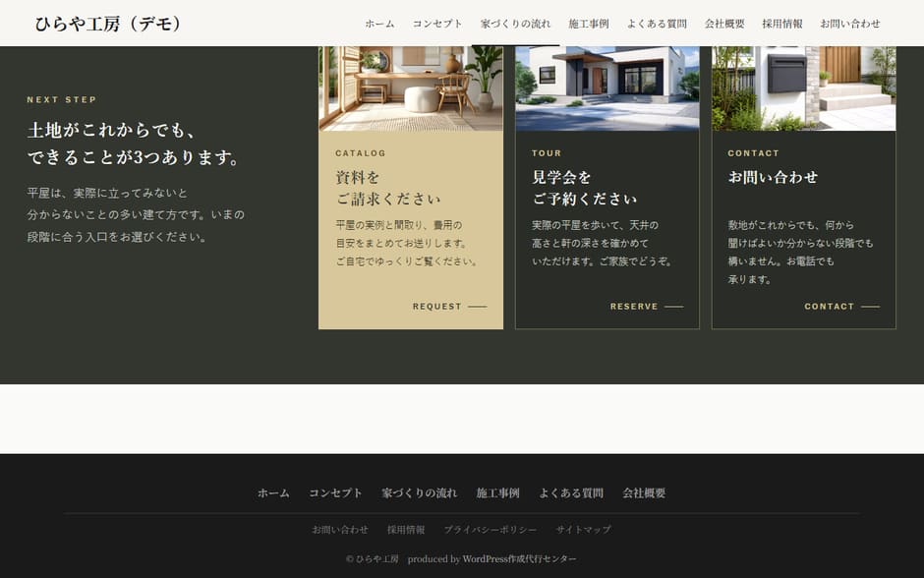The image size is (924, 578).
Task: Open コンセプト in the footer menu
Action: [335, 493]
